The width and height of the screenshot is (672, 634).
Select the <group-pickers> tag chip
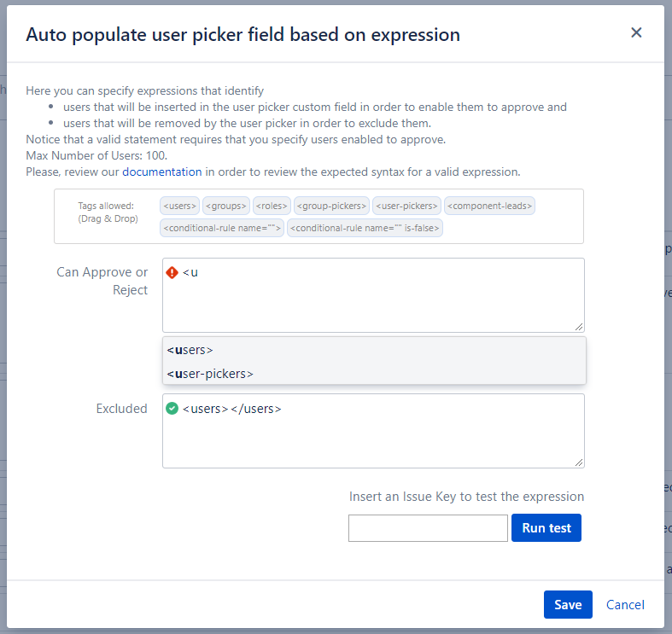pyautogui.click(x=331, y=206)
